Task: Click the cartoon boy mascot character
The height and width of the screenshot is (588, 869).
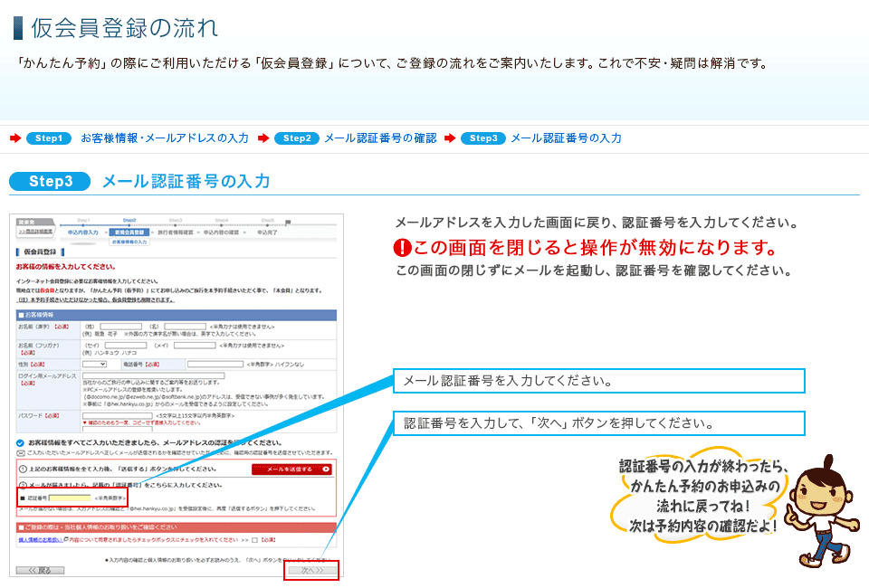Action: (x=816, y=507)
